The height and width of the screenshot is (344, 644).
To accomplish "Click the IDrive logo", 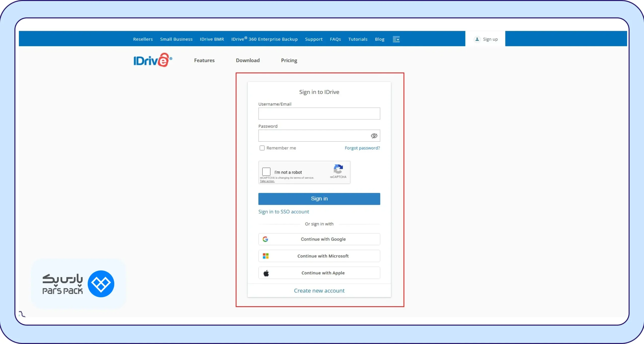I will [x=153, y=60].
